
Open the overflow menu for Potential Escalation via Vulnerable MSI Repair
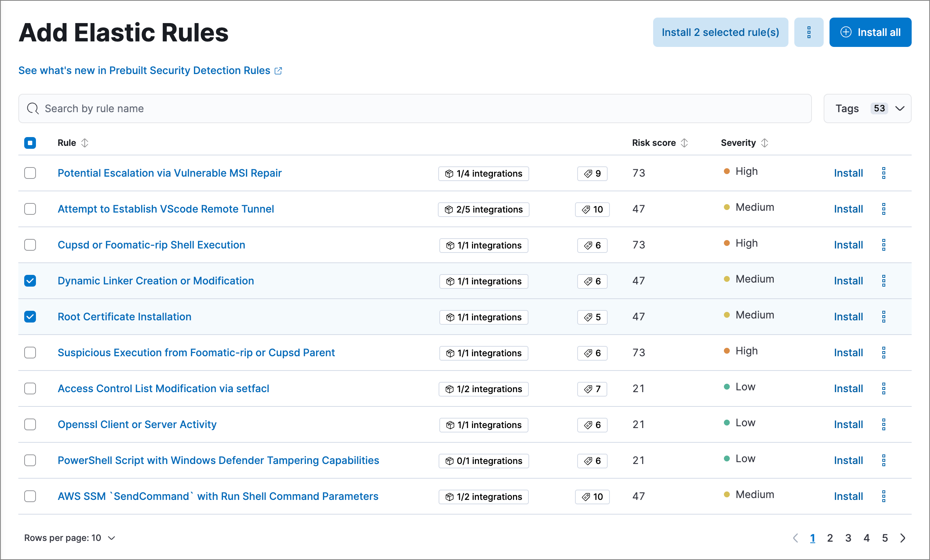pyautogui.click(x=884, y=173)
